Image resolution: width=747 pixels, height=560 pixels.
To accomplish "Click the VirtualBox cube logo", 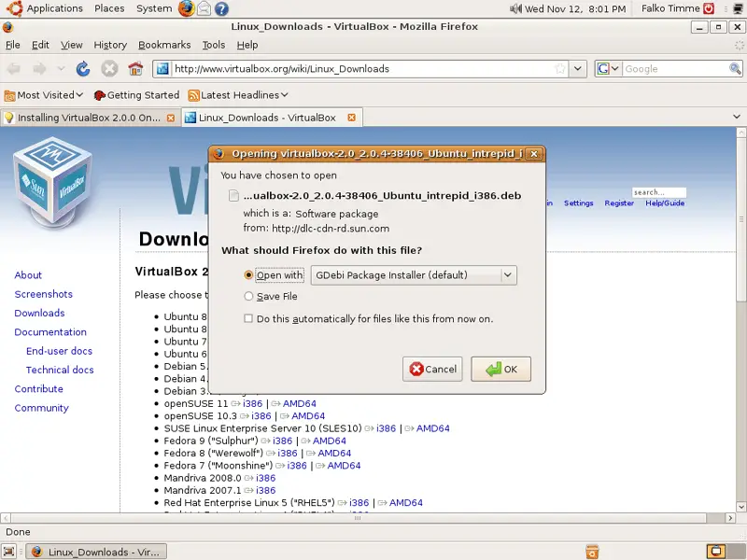I will (53, 183).
